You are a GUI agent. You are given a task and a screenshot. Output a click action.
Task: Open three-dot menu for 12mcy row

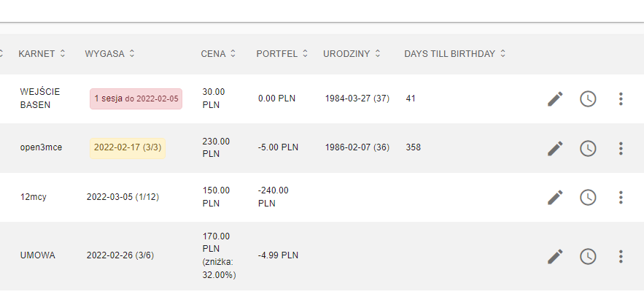(621, 198)
